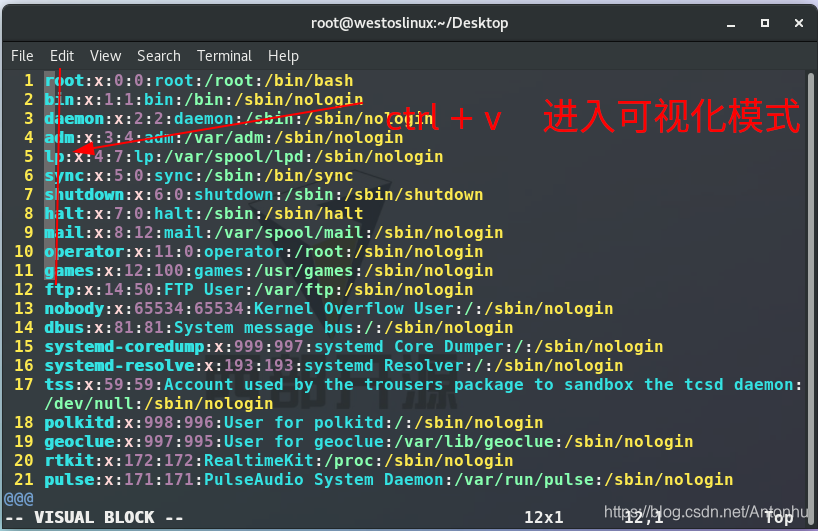Click the '/dev/null:/sbin/nologin' wrapped line
Image resolution: width=818 pixels, height=531 pixels.
[159, 404]
